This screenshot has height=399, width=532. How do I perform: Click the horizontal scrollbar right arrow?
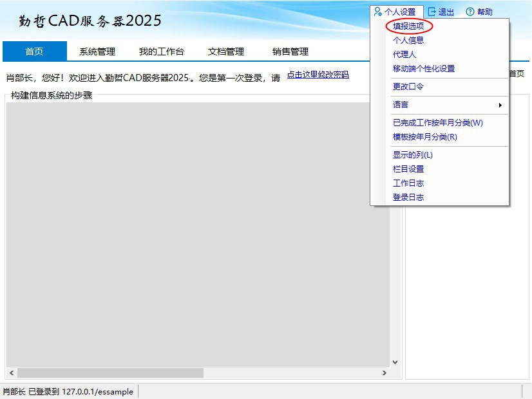[385, 373]
